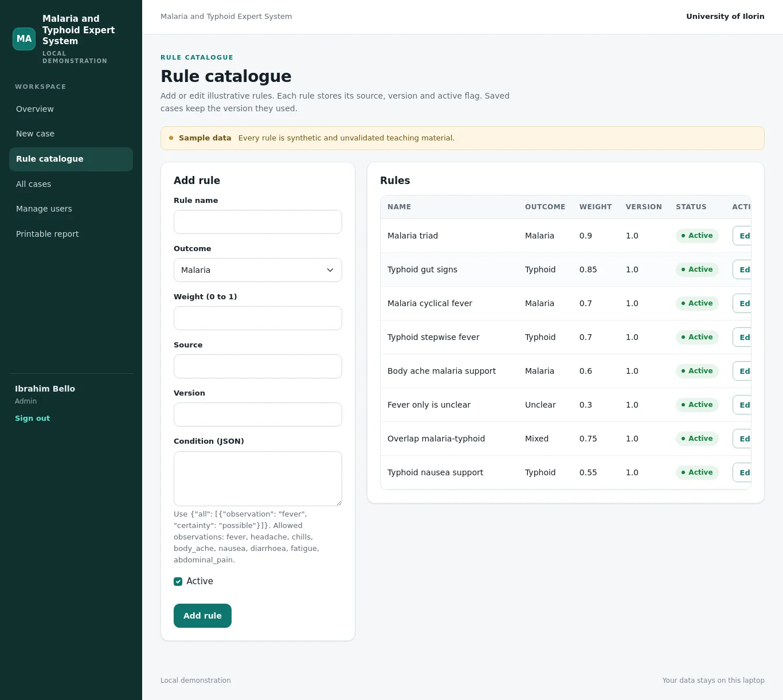Click the Source text field
The width and height of the screenshot is (783, 700).
click(258, 366)
